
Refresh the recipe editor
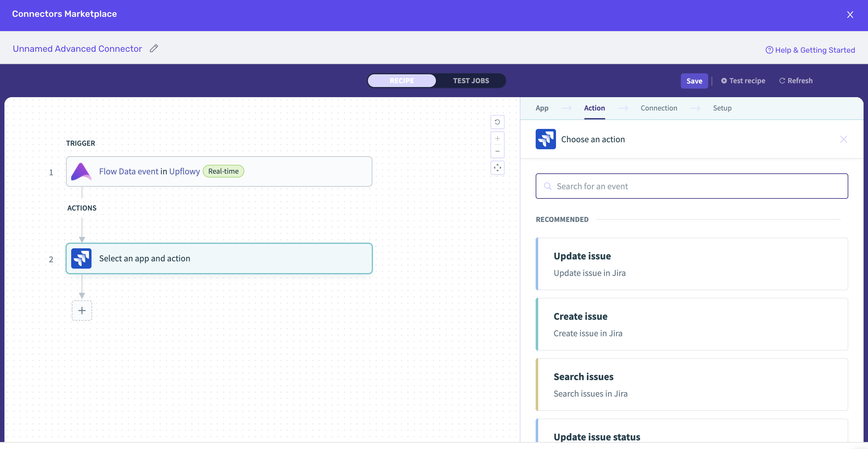(x=796, y=81)
